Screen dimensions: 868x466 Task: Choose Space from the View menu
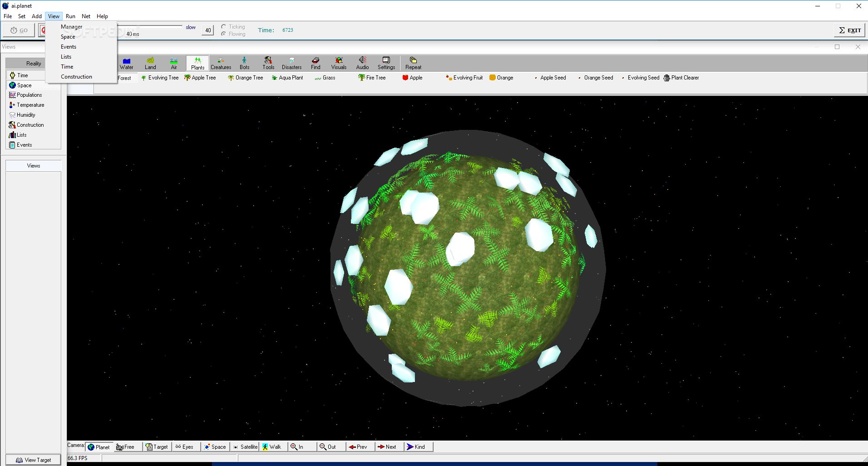pos(81,37)
